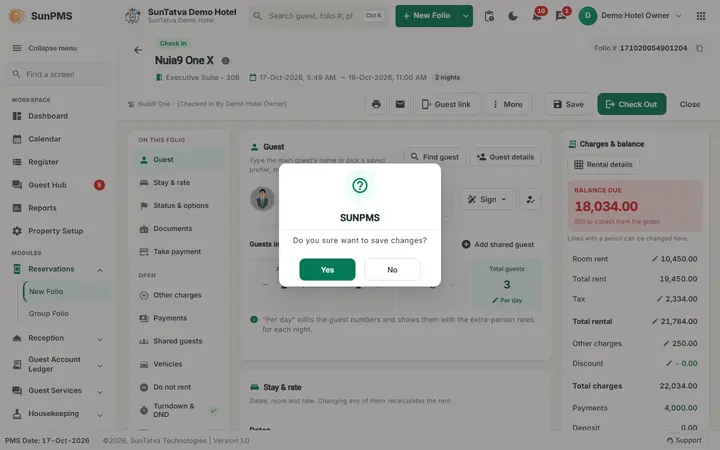Click the Find guest button

pyautogui.click(x=434, y=157)
